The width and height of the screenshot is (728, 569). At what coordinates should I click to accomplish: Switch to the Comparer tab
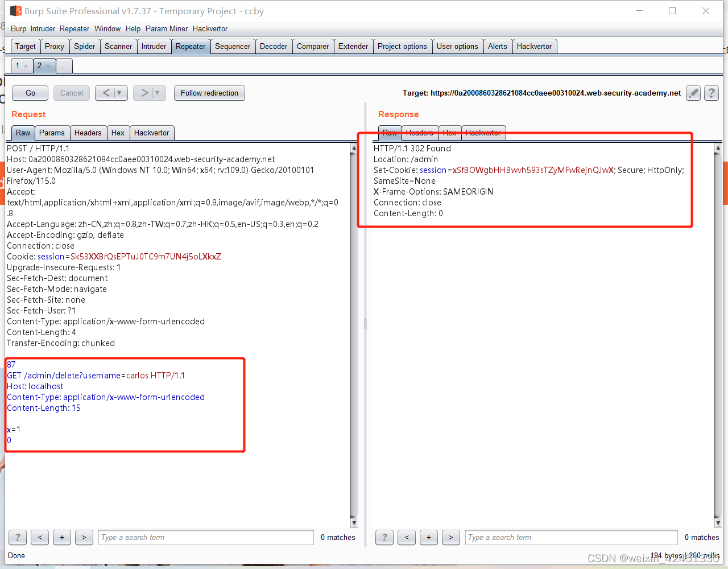pos(313,47)
